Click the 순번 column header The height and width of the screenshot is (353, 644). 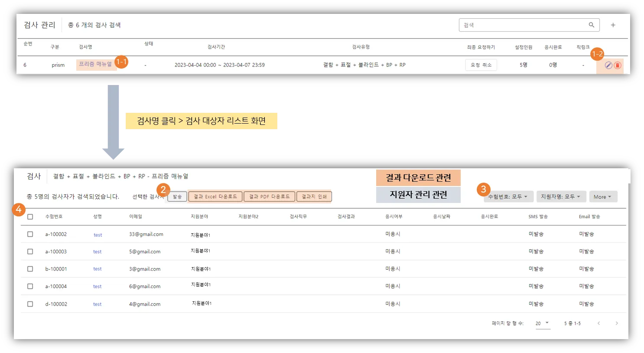(28, 44)
